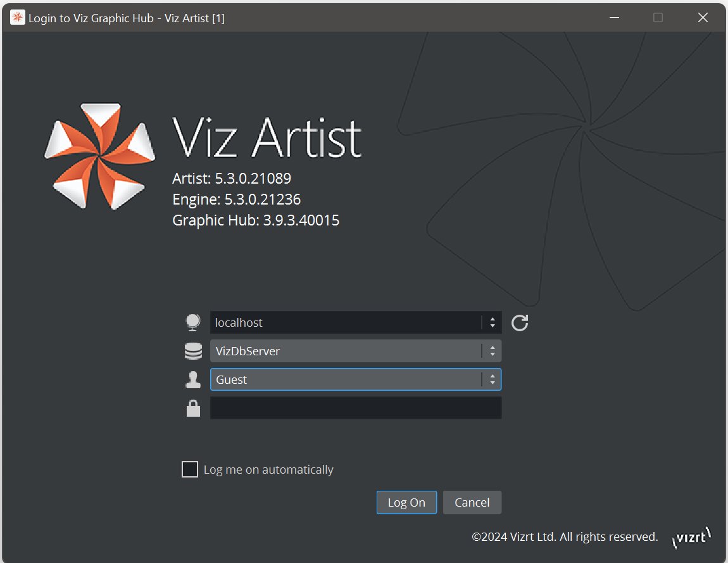Minimize the Viz Artist login window
Image resolution: width=728 pixels, height=563 pixels.
tap(613, 18)
